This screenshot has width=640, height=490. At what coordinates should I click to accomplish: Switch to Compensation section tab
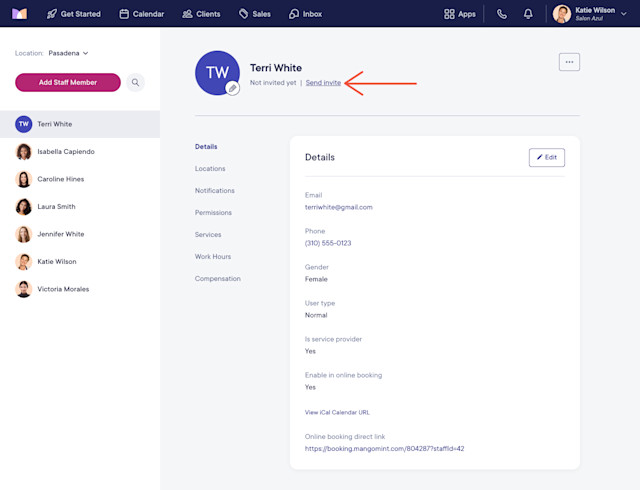tap(218, 279)
